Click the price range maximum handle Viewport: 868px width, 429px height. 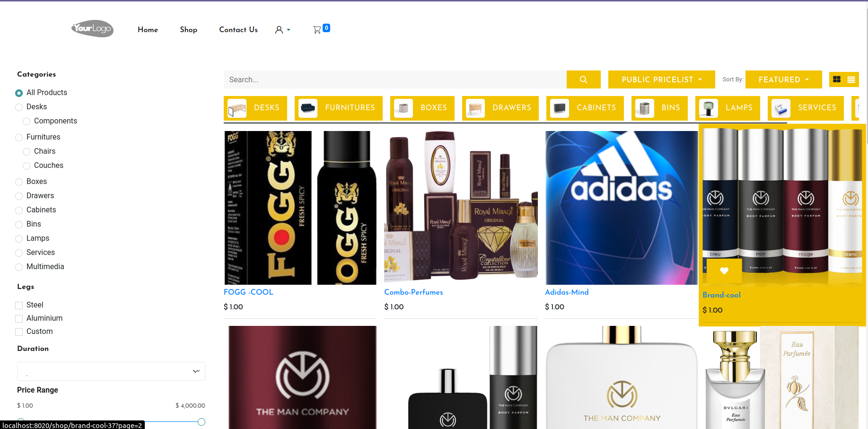pyautogui.click(x=202, y=422)
